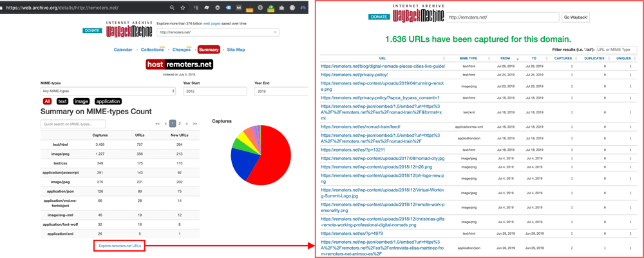Open the es/nomad-train/feed/ link
The width and height of the screenshot is (644, 258).
click(360, 126)
